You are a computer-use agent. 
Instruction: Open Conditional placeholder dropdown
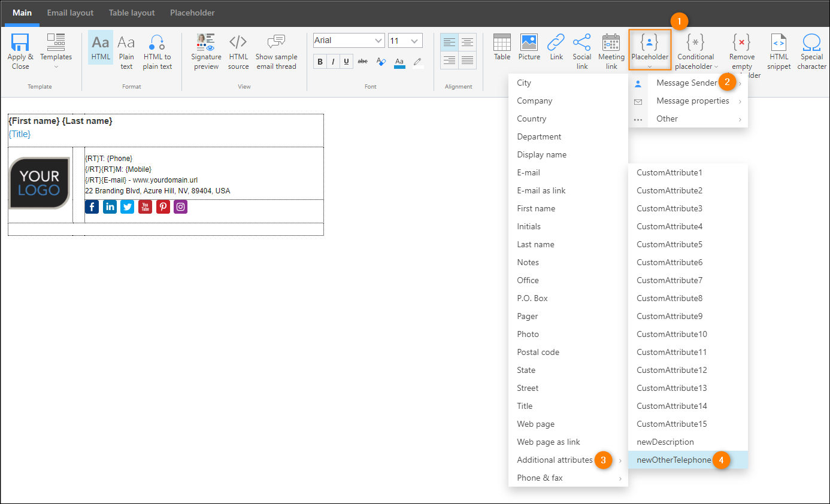(695, 51)
